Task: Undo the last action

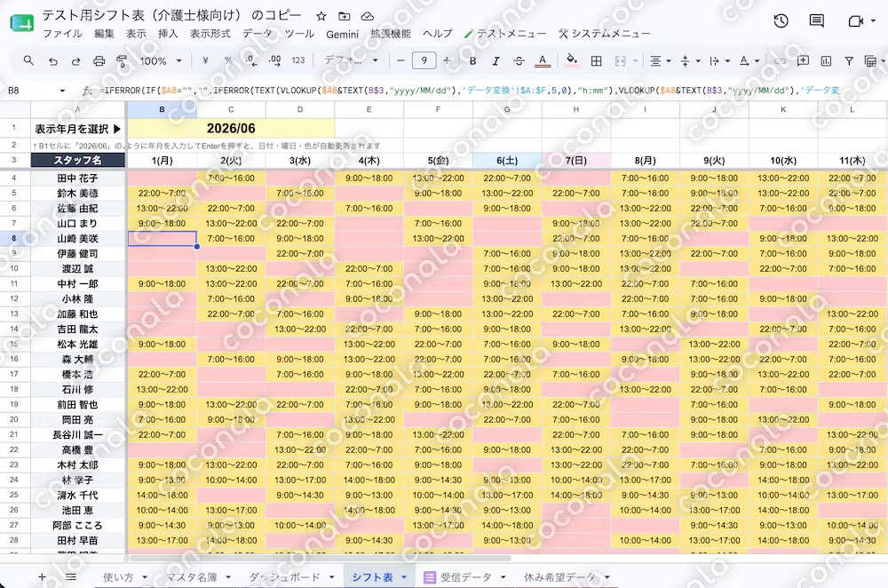Action: [52, 60]
